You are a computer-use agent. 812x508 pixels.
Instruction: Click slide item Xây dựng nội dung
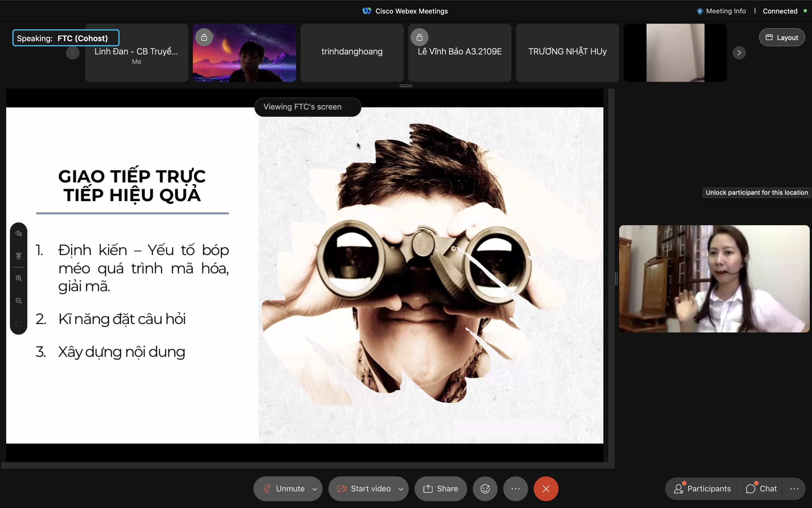tap(122, 352)
